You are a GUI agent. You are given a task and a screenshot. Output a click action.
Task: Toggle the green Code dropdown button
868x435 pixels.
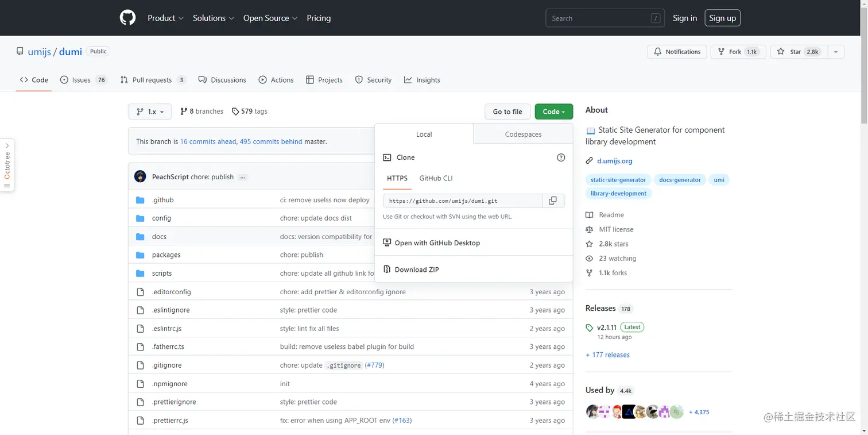pyautogui.click(x=554, y=111)
